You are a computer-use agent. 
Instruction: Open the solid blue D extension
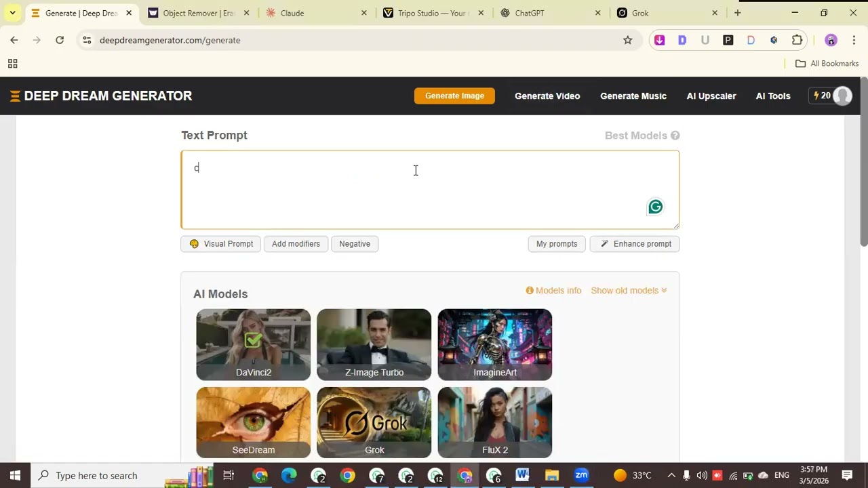(682, 40)
